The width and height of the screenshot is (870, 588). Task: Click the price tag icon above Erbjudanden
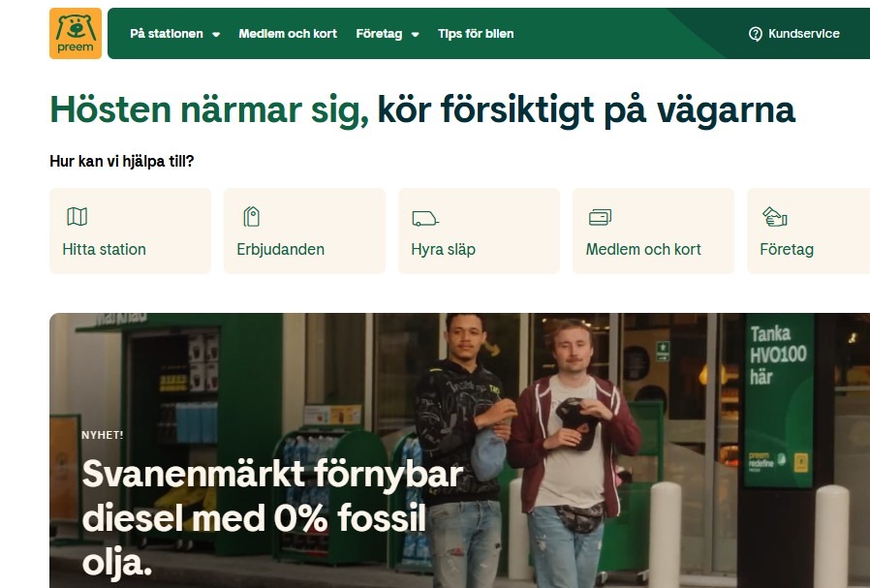click(x=251, y=216)
